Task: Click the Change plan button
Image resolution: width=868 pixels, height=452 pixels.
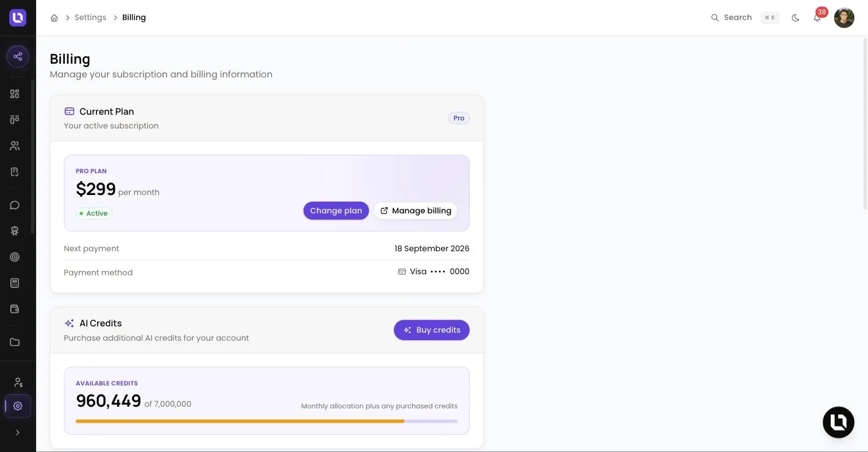Action: [336, 211]
